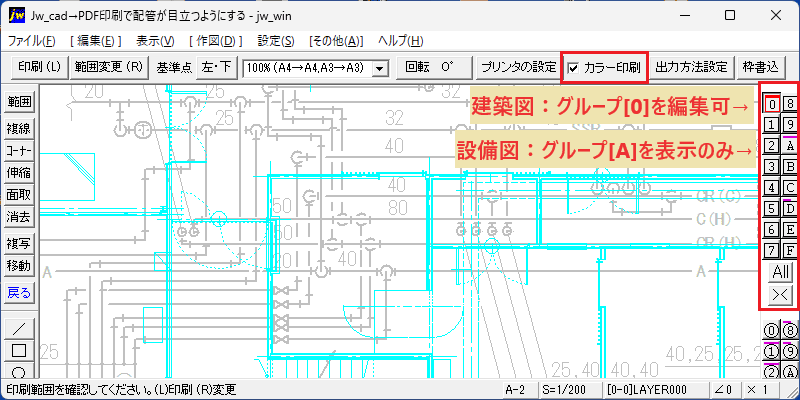Viewport: 800px width, 400px height.
Task: Toggle layer group 0 button
Action: pos(772,104)
